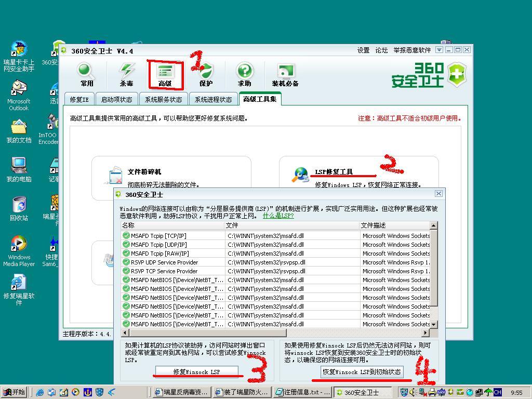Click green check icon of RSVP UDP Service Provider
532x399 pixels.
click(x=126, y=262)
